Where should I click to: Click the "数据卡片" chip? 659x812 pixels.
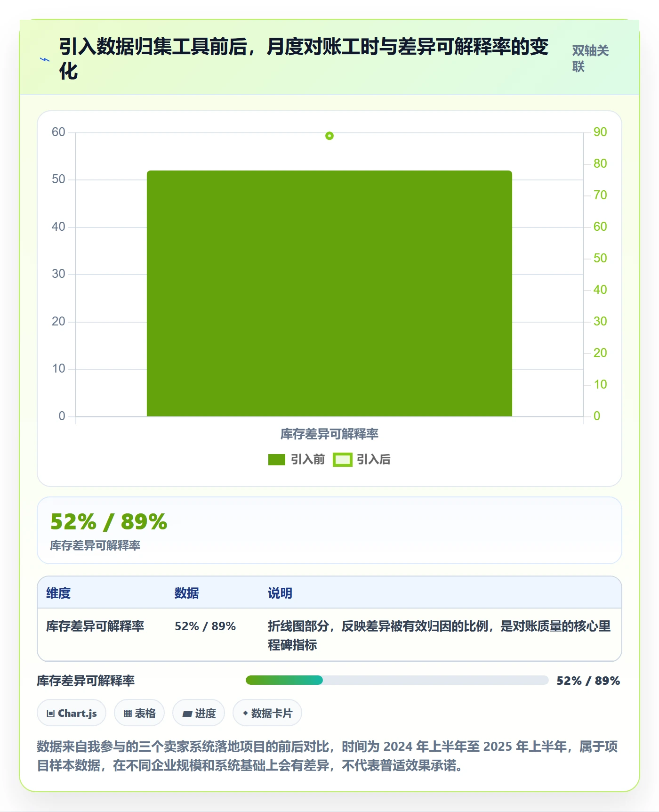(x=267, y=713)
